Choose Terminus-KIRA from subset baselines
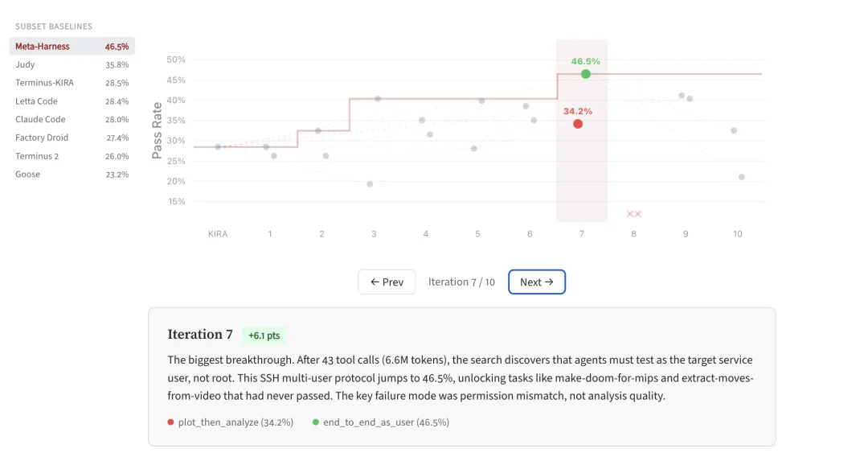 72,83
